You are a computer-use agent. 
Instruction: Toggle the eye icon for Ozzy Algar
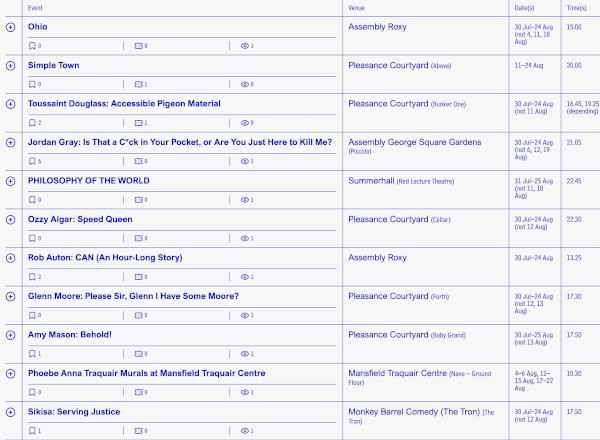point(245,238)
